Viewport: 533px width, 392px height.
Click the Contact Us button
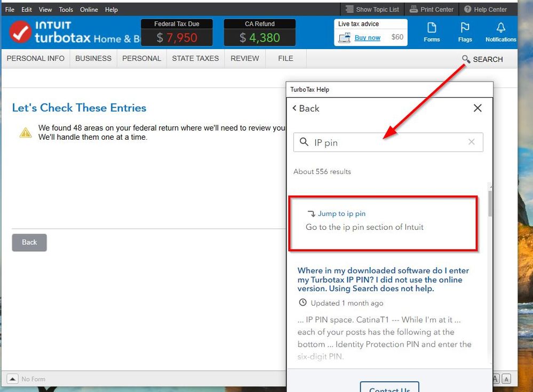coord(389,388)
